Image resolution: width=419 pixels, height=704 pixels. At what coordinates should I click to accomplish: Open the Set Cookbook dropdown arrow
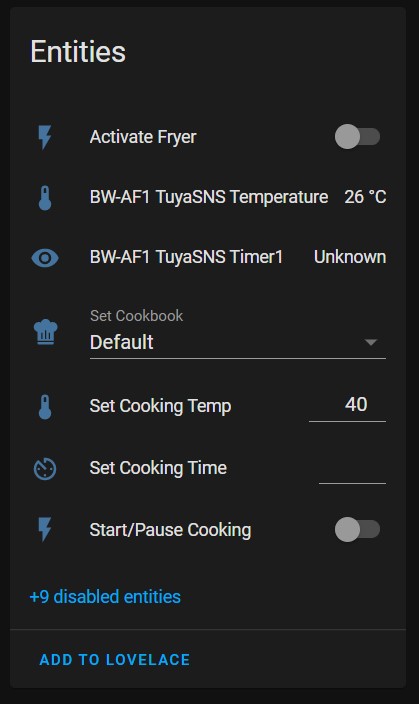tap(370, 342)
